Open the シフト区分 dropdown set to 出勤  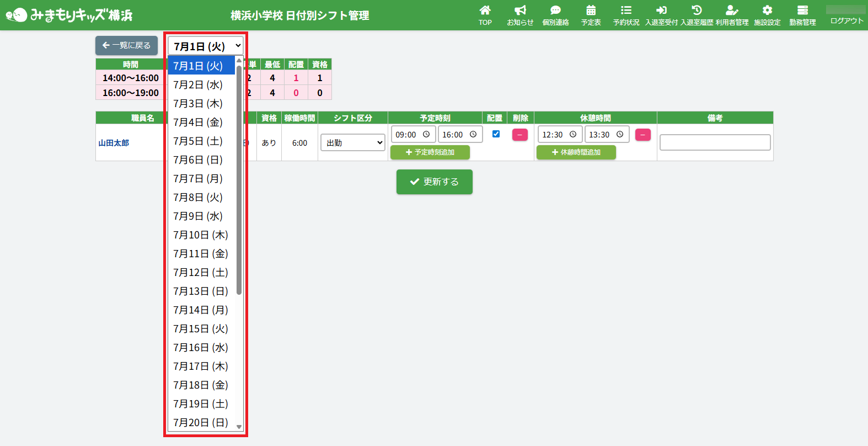click(353, 142)
